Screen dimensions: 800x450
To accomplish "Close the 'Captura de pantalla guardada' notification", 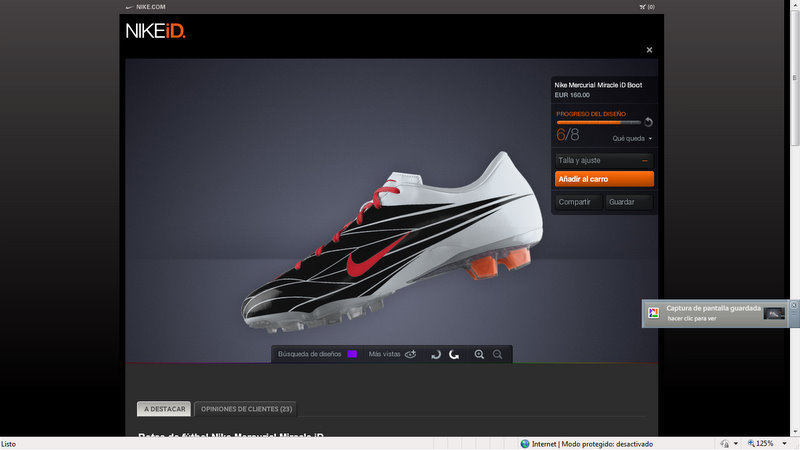I will pyautogui.click(x=793, y=305).
